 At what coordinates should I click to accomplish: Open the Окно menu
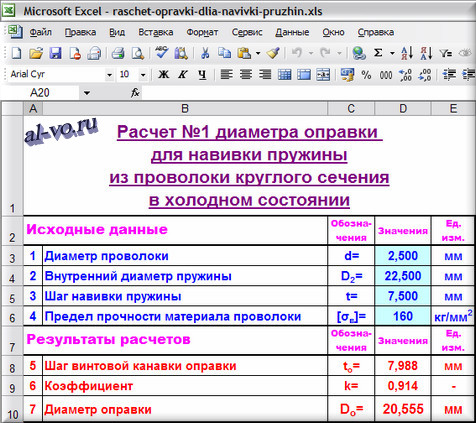pyautogui.click(x=333, y=32)
